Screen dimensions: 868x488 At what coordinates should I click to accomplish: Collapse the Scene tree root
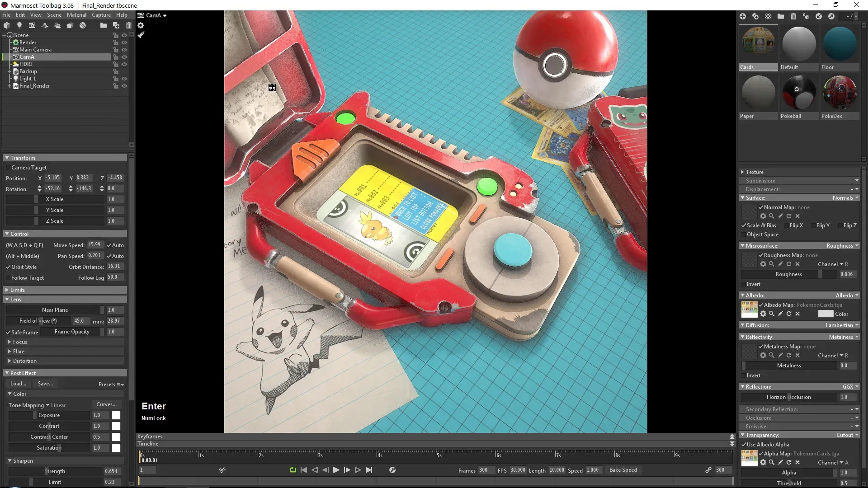pos(5,35)
